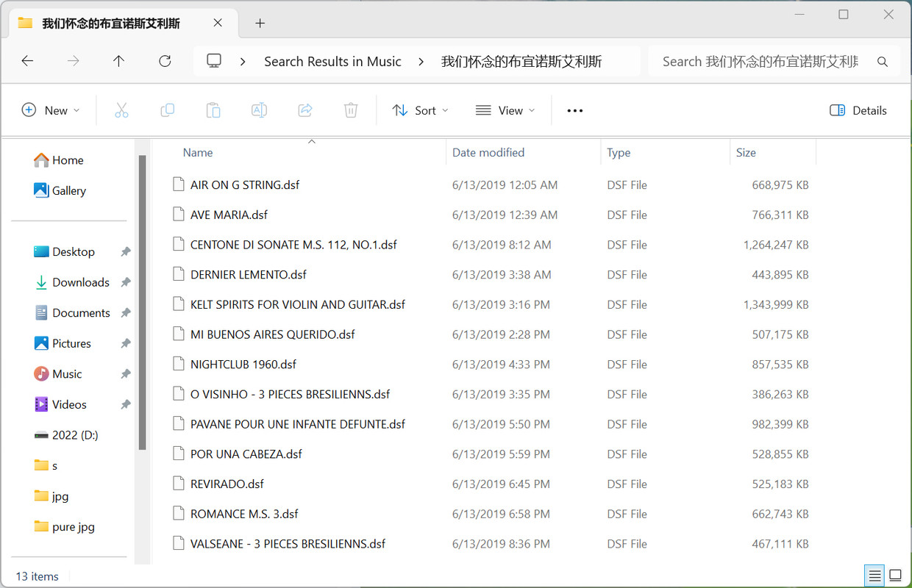Select file icon of REVIRADO.dsf
This screenshot has width=912, height=588.
tap(178, 484)
